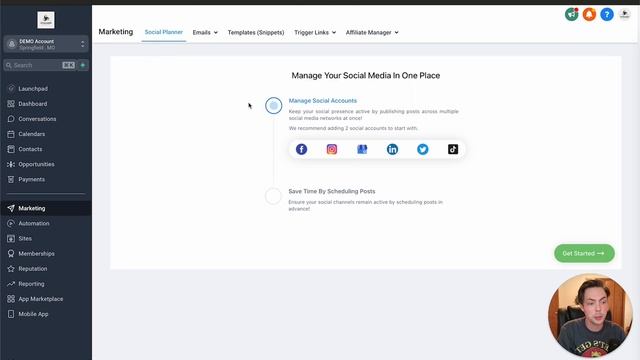Viewport: 640px width, 360px height.
Task: Click the green quick-add plus button
Action: [83, 65]
